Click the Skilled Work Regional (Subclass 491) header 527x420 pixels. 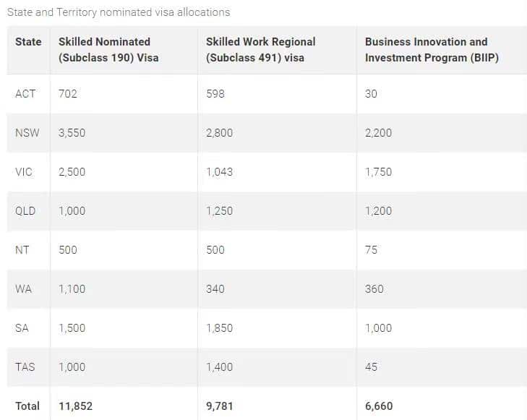click(x=260, y=50)
